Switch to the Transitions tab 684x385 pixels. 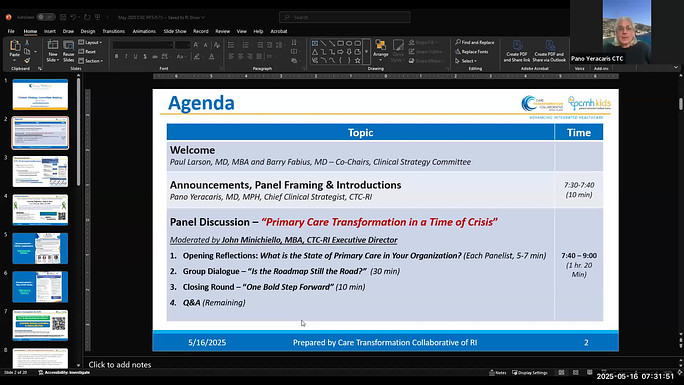coord(113,31)
